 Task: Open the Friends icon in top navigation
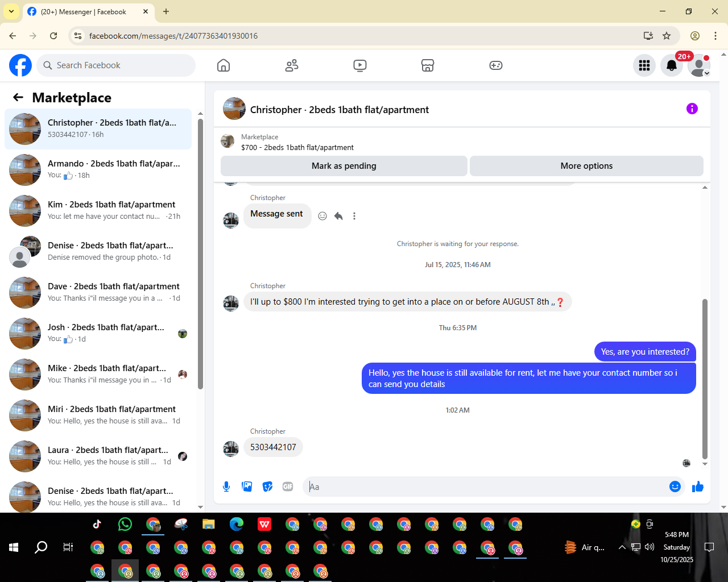[292, 65]
